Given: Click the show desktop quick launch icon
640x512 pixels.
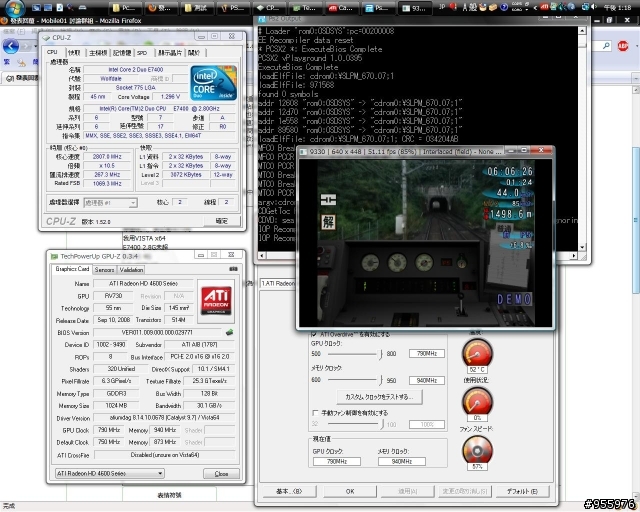Looking at the screenshot, I should click(37, 7).
